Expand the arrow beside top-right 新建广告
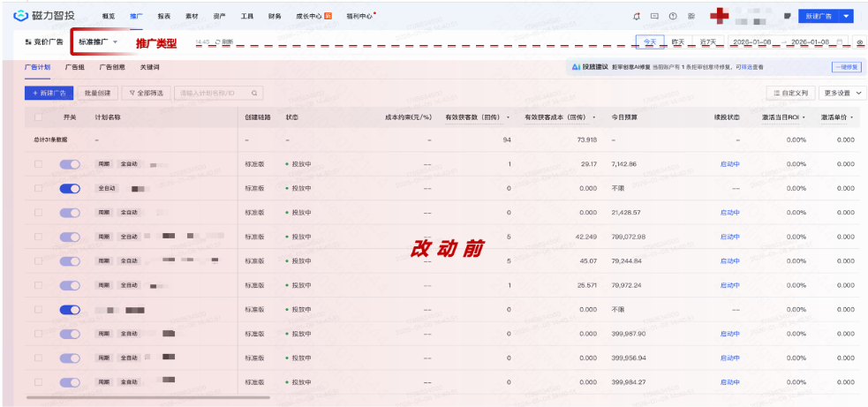Image resolution: width=868 pixels, height=407 pixels. (x=846, y=16)
